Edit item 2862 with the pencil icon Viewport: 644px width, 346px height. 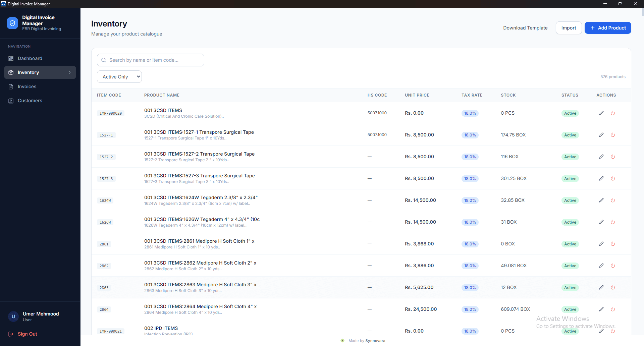click(x=601, y=266)
